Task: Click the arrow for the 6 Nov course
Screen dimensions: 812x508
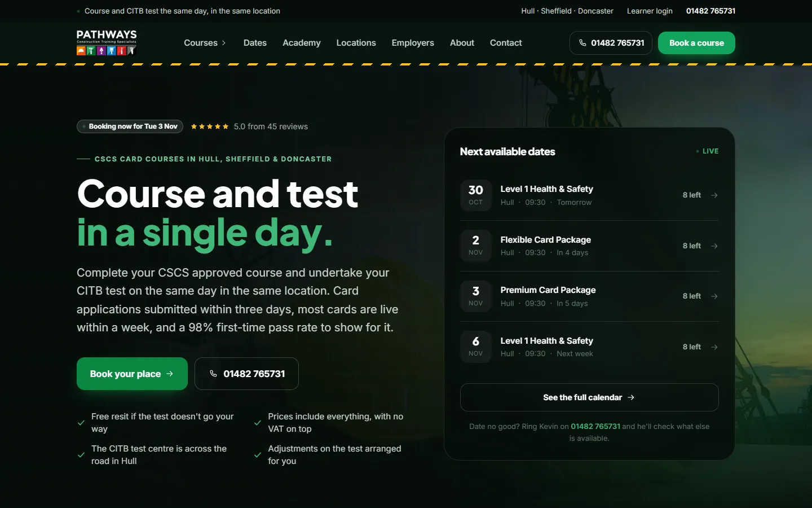Action: (714, 347)
